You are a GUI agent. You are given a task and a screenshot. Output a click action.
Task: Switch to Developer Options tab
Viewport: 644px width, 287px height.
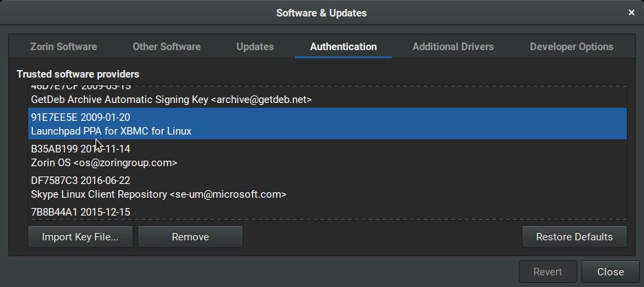(x=571, y=47)
